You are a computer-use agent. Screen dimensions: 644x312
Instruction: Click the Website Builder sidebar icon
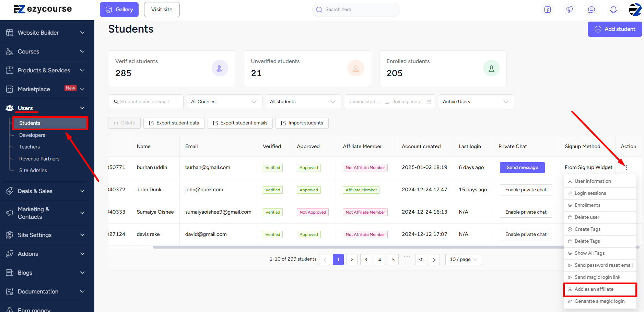point(10,33)
